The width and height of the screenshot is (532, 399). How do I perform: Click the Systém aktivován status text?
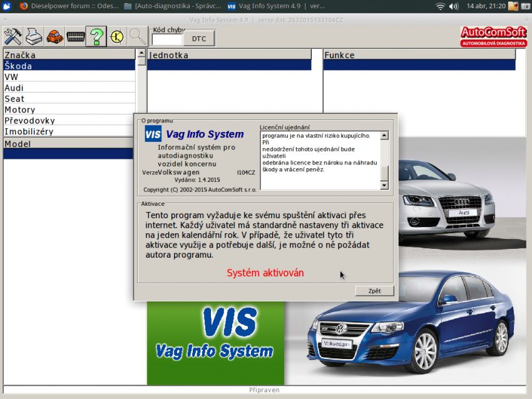point(265,273)
